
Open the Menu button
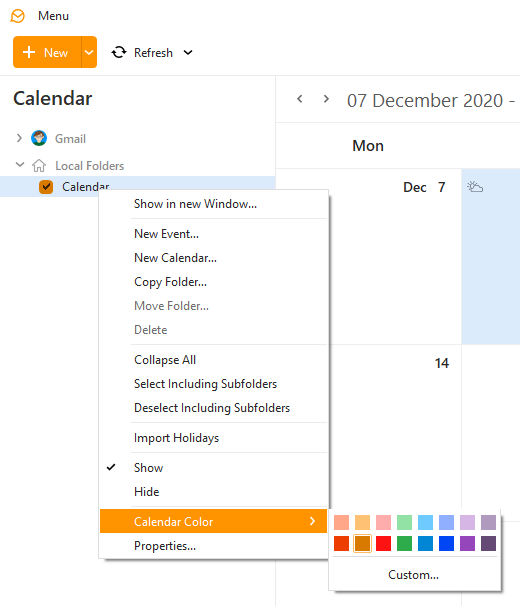click(x=53, y=16)
